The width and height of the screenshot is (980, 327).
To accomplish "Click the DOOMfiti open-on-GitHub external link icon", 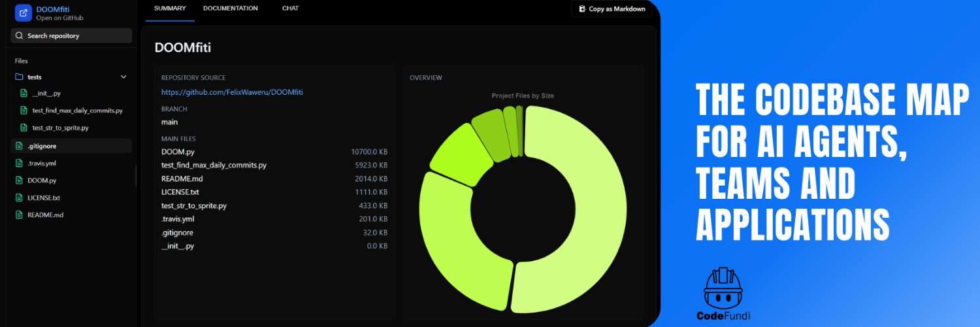I will [x=24, y=13].
